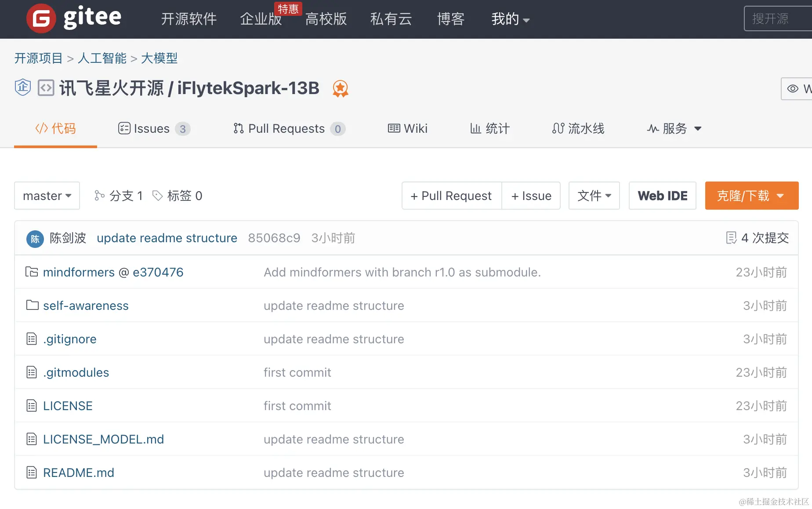Screen dimensions: 812x509
Task: Open 开源软件 in top navigation
Action: 189,19
